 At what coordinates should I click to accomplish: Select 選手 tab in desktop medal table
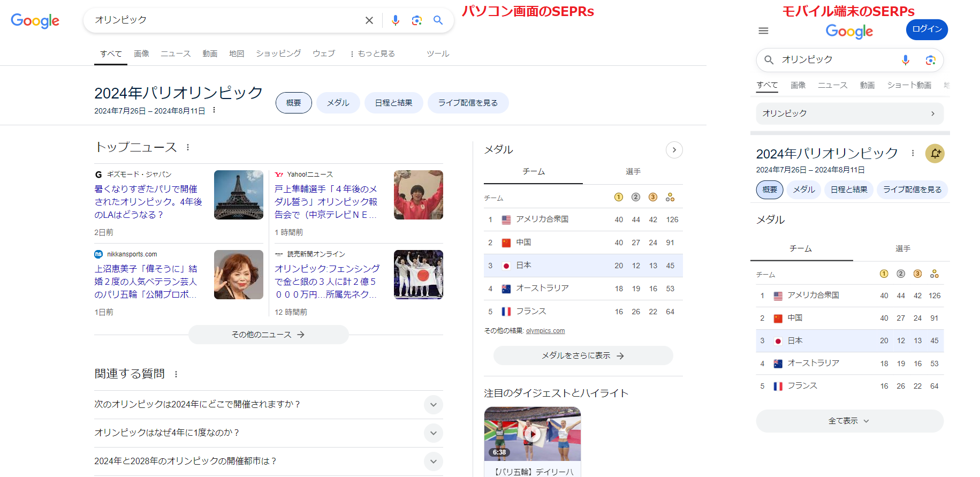coord(633,171)
